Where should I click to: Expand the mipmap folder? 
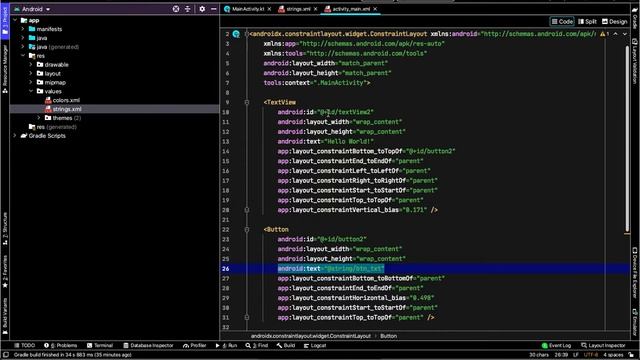(31, 82)
